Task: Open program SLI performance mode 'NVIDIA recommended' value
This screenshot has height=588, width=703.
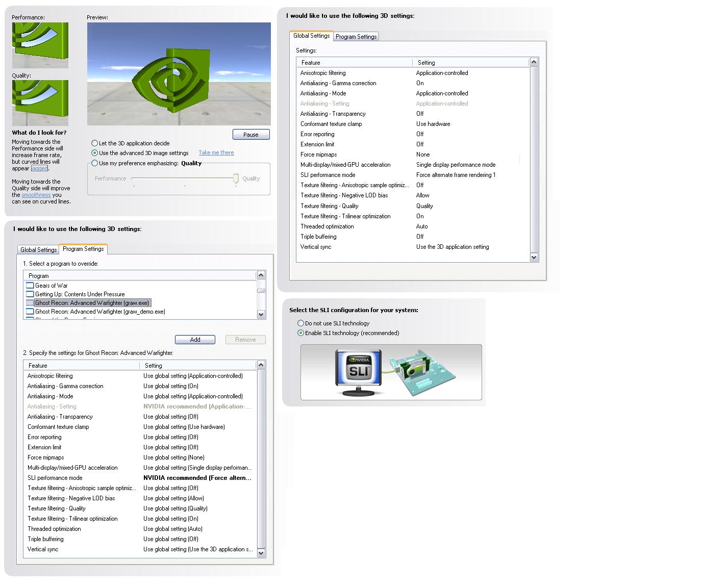Action: coord(197,478)
